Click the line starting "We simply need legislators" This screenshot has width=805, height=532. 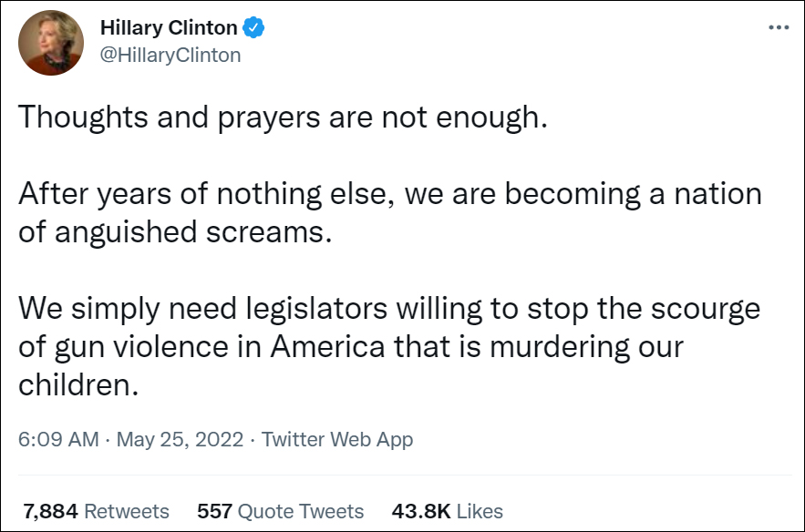[x=389, y=308]
